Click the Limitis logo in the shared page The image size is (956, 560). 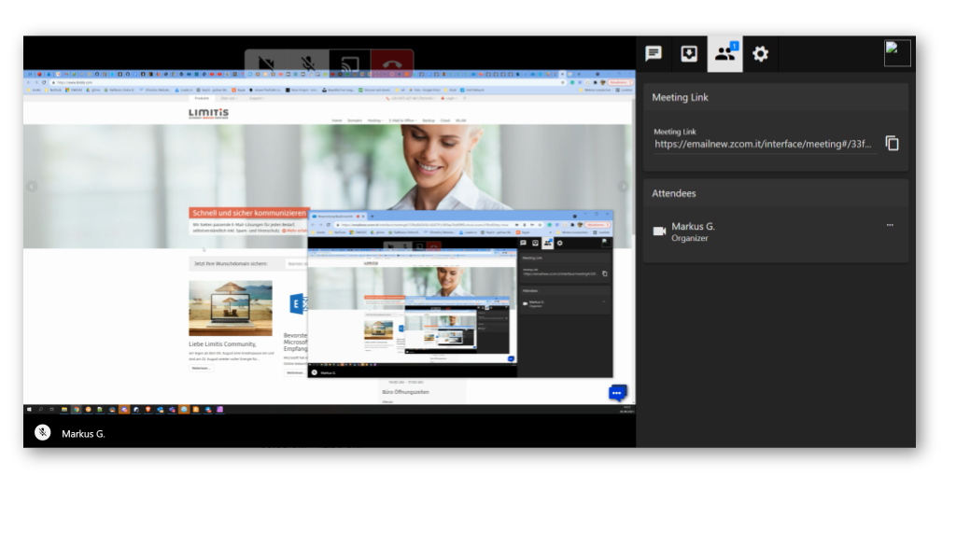pyautogui.click(x=207, y=113)
